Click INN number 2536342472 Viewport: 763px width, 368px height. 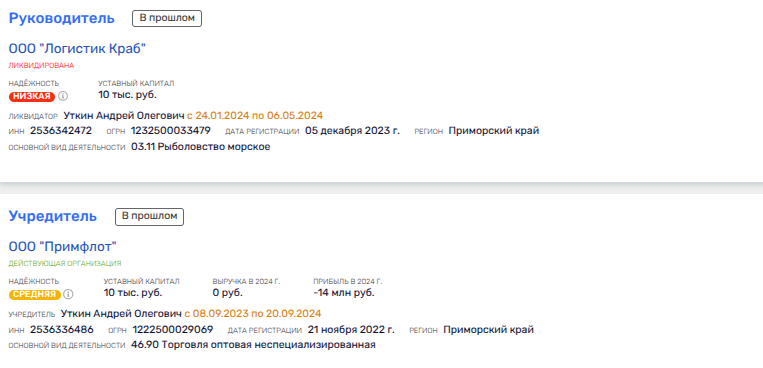point(61,131)
